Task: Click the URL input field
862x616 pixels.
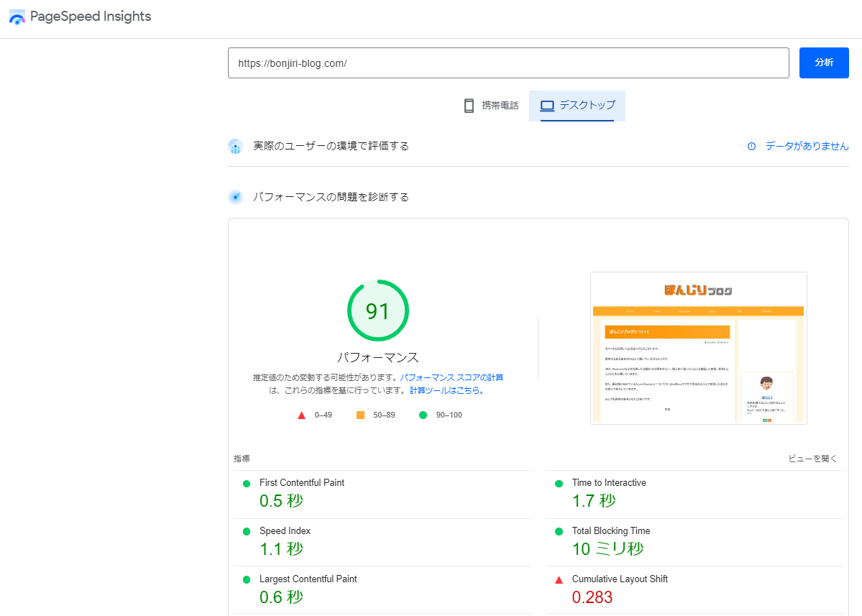Action: click(508, 63)
